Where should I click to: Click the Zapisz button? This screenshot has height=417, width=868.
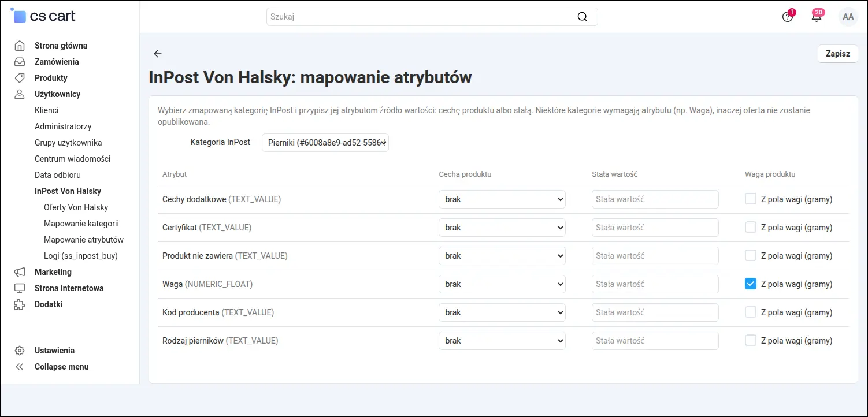838,54
